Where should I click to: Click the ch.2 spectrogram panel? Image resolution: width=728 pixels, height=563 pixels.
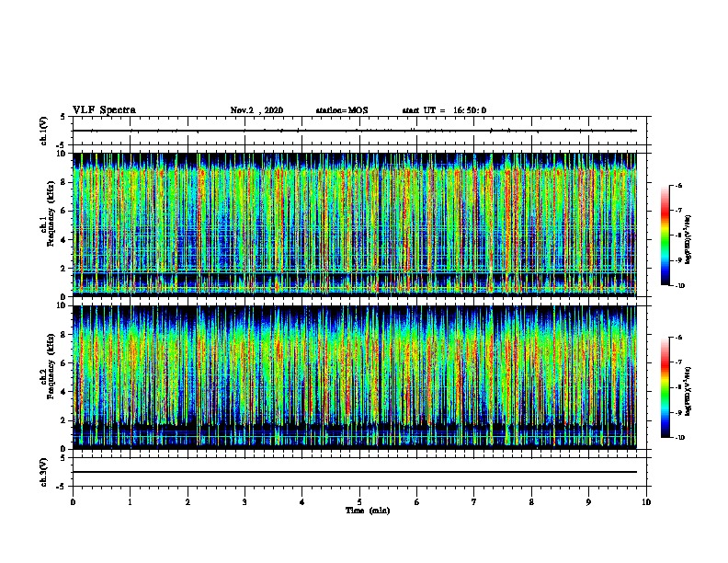(x=355, y=377)
